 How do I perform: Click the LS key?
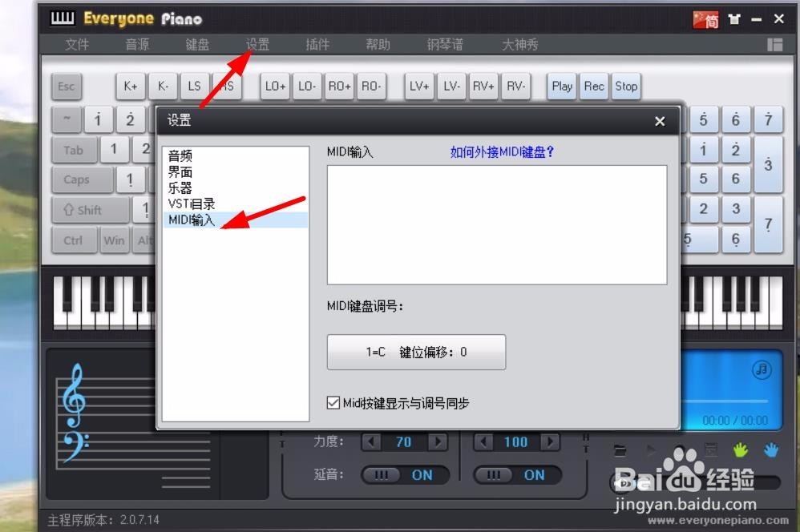point(194,87)
